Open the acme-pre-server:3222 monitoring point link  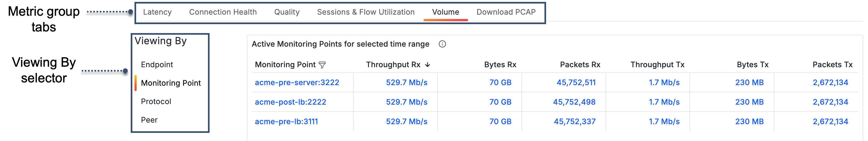coord(297,82)
